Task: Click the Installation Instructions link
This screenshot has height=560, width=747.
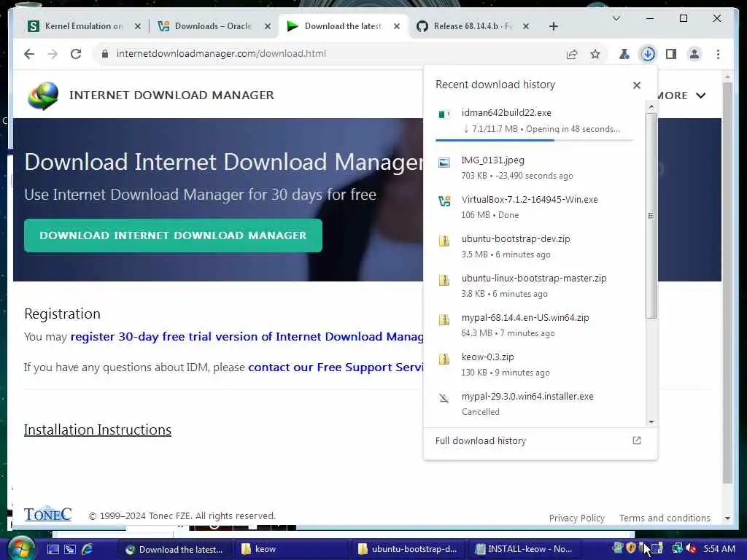Action: [98, 429]
